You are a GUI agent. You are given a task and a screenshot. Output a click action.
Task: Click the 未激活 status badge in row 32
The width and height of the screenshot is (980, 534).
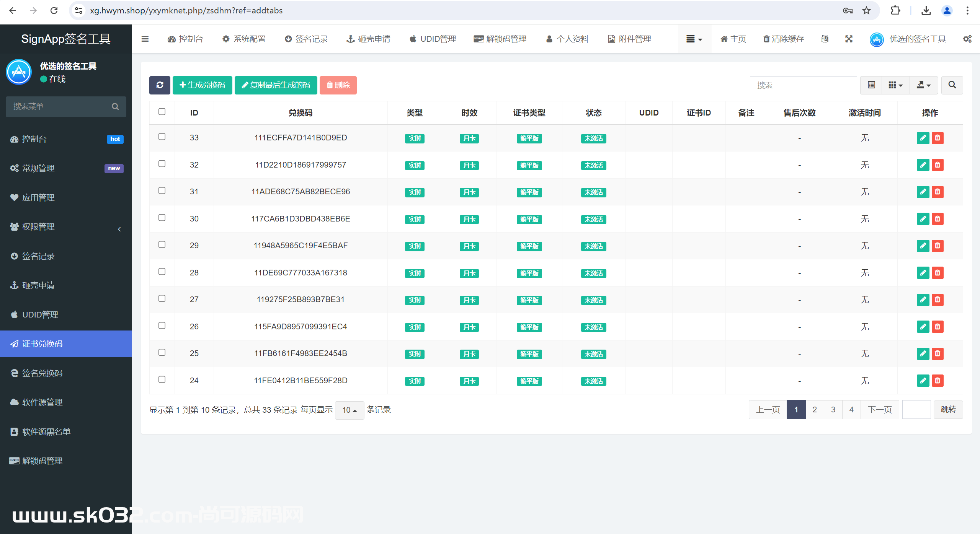593,165
